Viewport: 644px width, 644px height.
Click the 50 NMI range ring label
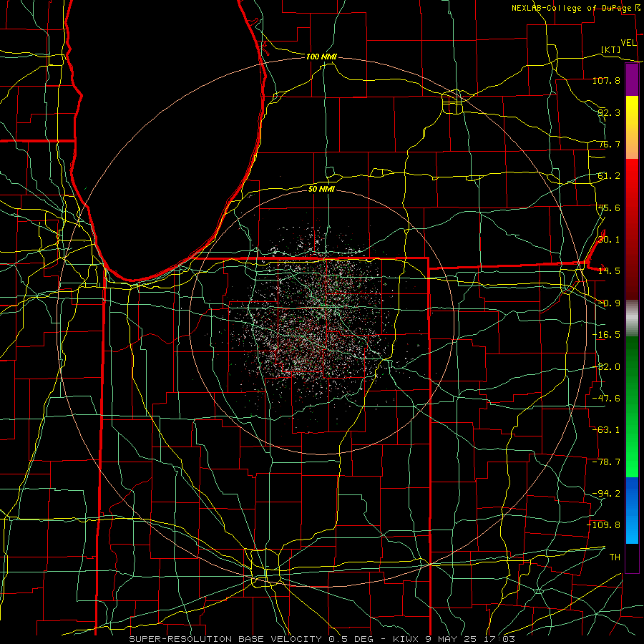[321, 190]
